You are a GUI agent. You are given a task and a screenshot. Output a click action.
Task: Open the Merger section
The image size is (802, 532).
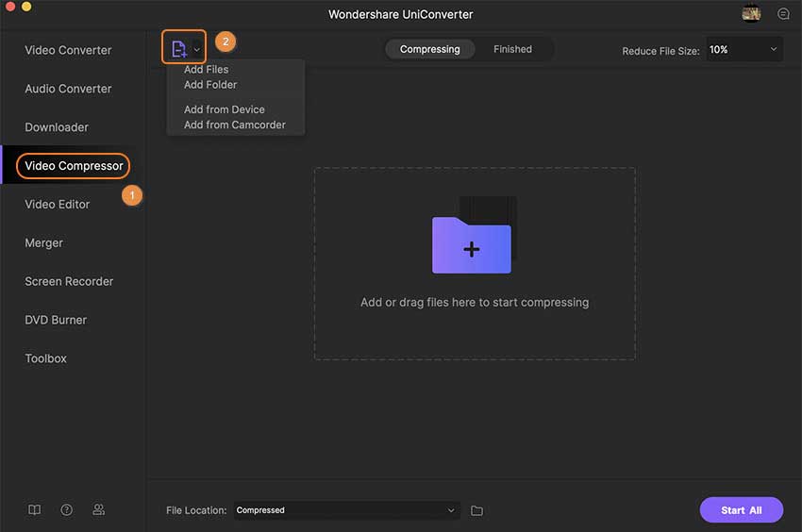click(44, 242)
